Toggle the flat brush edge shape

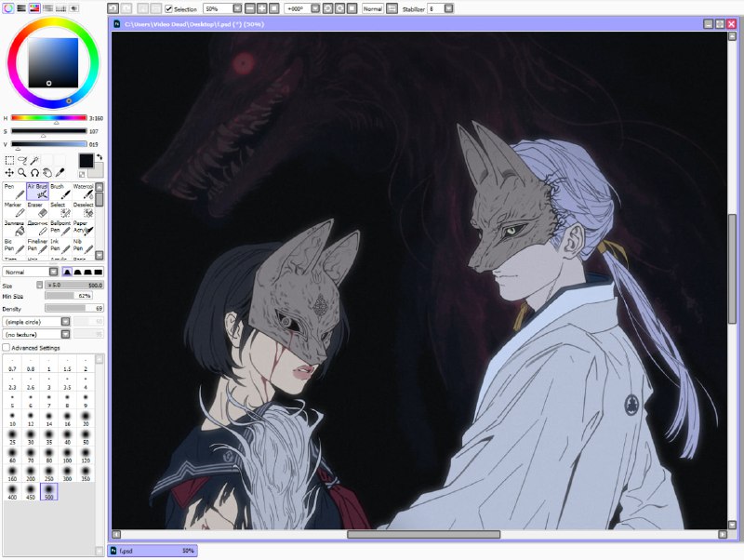point(99,272)
